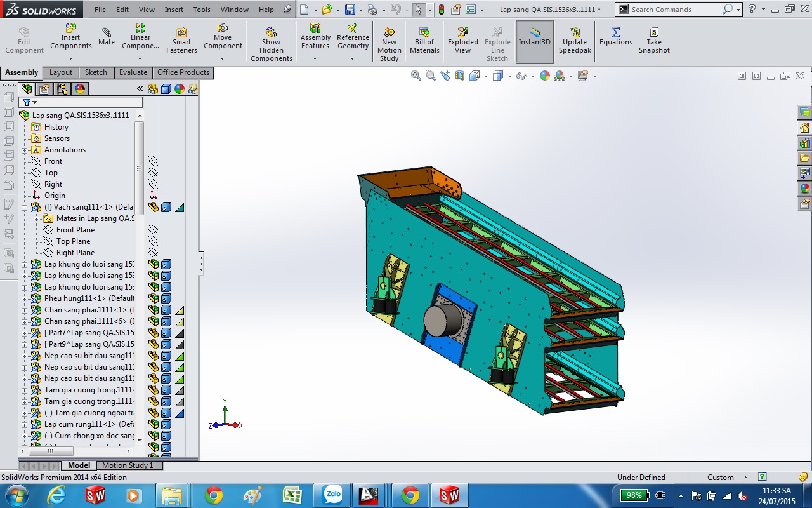The width and height of the screenshot is (812, 508).
Task: Open the Appearances task pane icon
Action: pos(805,189)
